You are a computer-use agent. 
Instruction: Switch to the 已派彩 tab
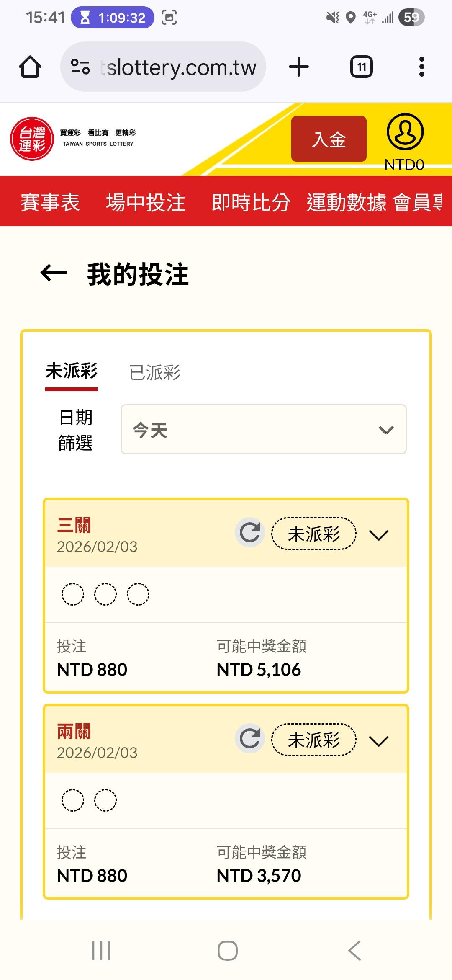click(154, 372)
